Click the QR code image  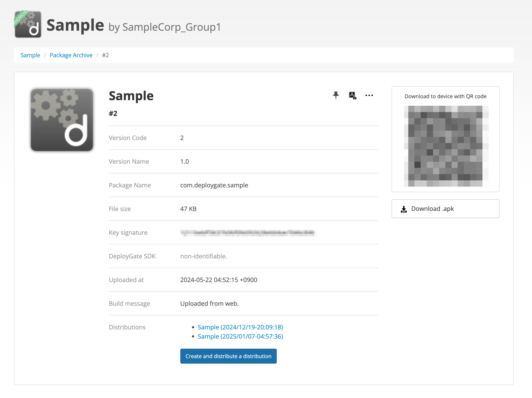click(445, 146)
